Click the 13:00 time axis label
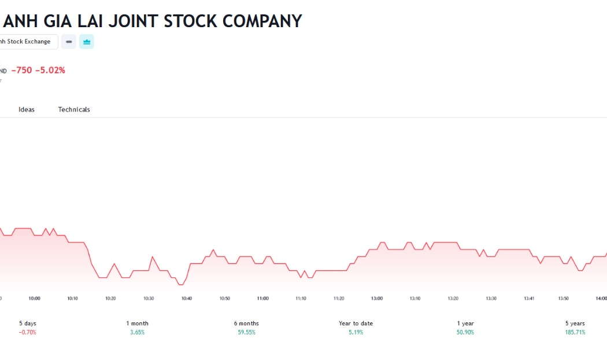The width and height of the screenshot is (607, 364). click(377, 299)
